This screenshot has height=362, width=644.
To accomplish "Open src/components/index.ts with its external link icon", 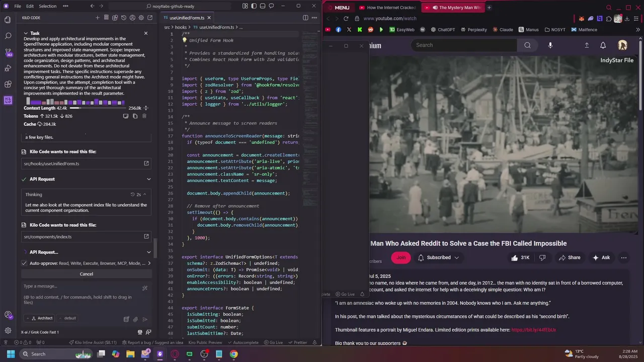I will click(x=146, y=237).
